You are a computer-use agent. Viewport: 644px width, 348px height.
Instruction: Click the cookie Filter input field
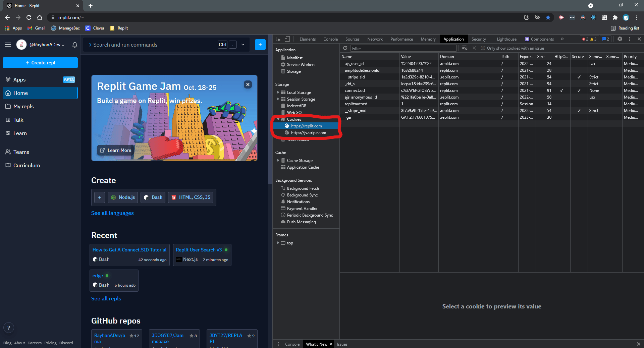[x=403, y=48]
